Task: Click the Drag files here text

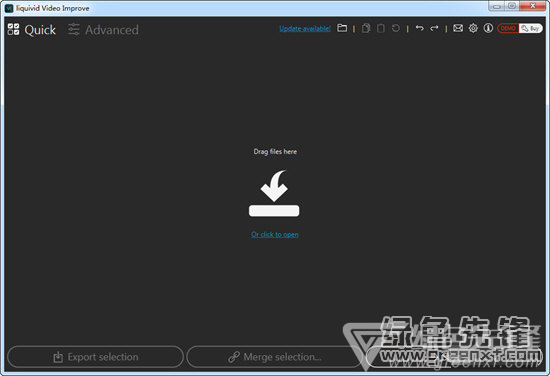Action: click(275, 152)
